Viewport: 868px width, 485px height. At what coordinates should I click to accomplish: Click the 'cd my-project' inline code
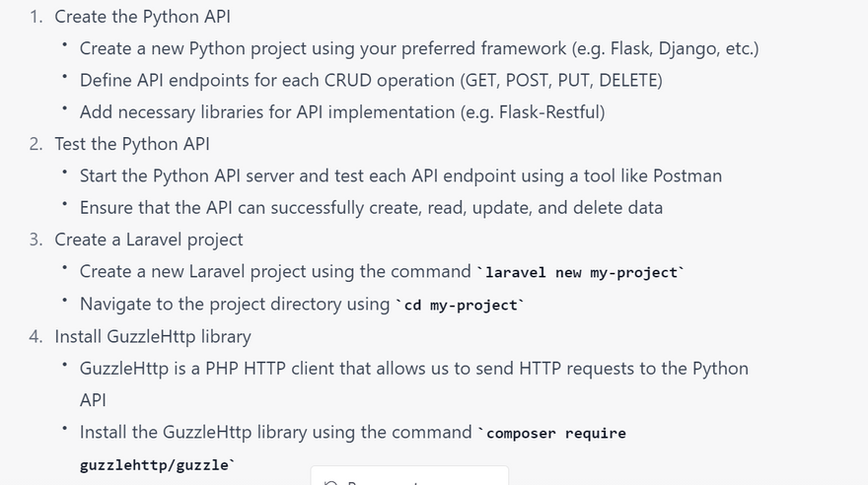[x=461, y=305]
